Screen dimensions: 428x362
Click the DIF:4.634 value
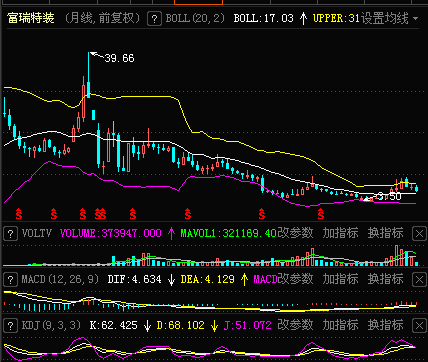coord(134,279)
